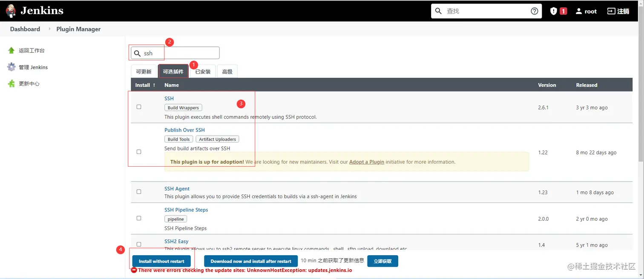Open the SSH Pipeline Steps link
The height and width of the screenshot is (279, 644).
186,210
